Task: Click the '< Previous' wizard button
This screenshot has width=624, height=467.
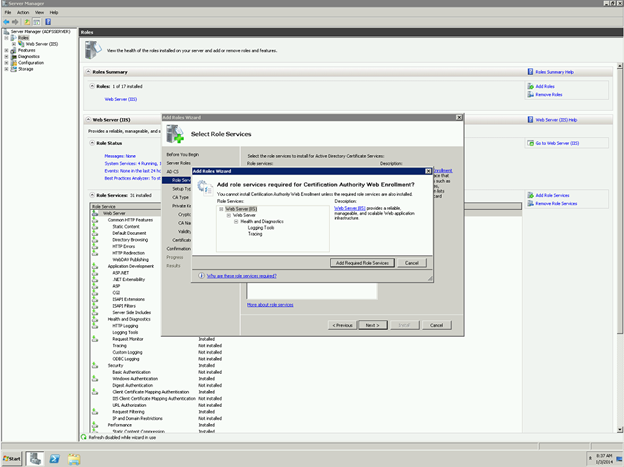Action: [342, 325]
